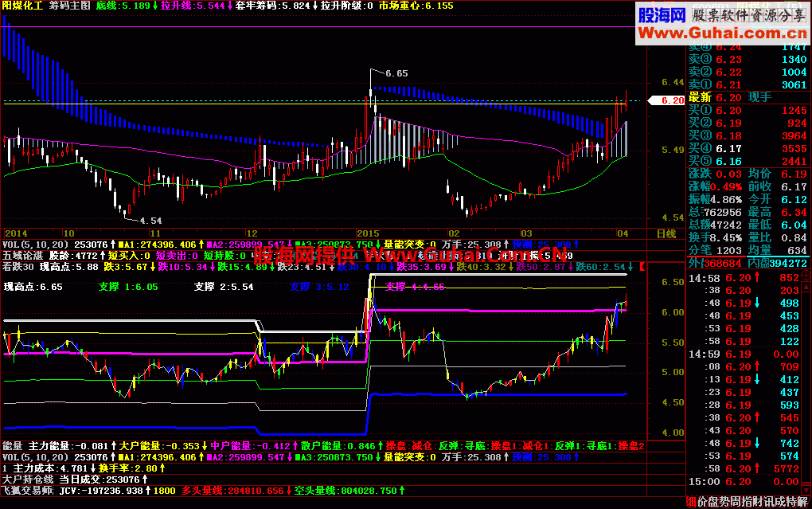Select sell level 卖② 6.22 row

(x=748, y=72)
